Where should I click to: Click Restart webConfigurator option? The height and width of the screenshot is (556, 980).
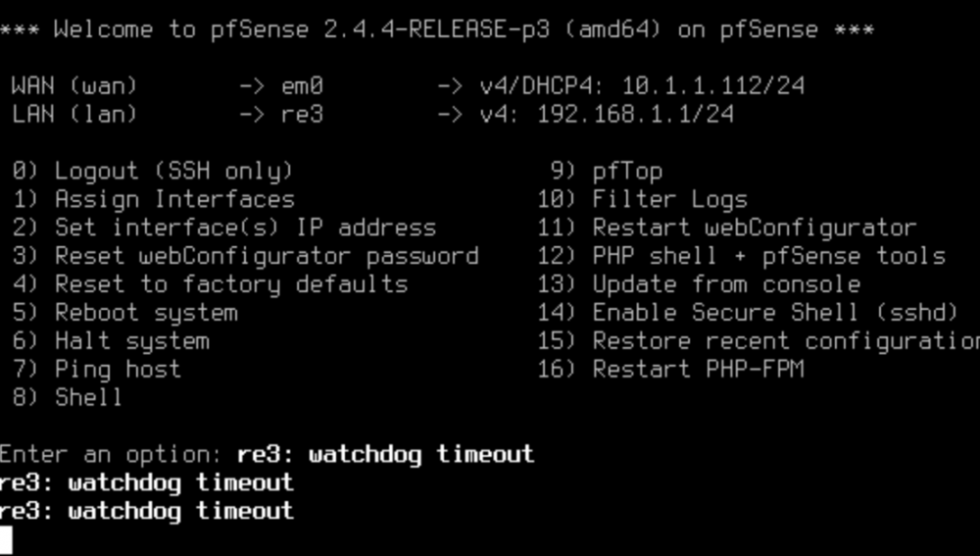(727, 227)
